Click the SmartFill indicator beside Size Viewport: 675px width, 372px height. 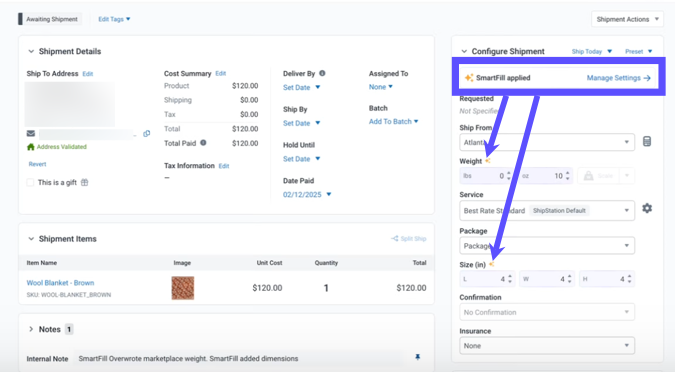[x=491, y=264]
